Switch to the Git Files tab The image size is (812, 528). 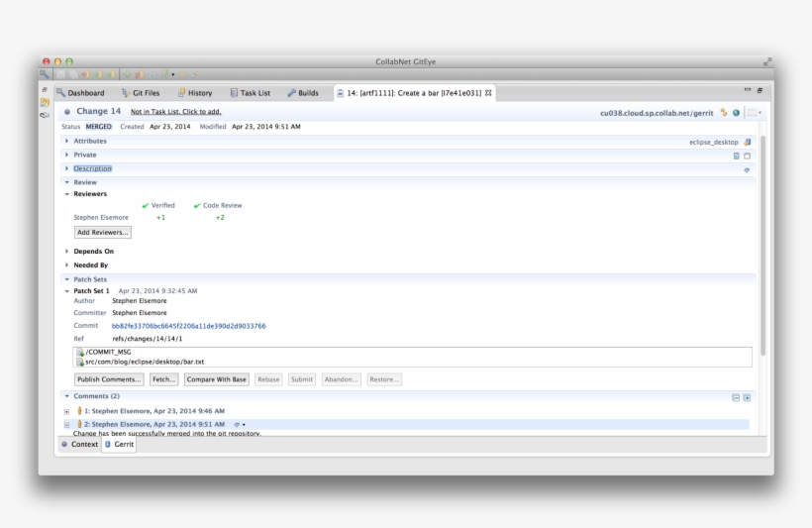[x=139, y=93]
